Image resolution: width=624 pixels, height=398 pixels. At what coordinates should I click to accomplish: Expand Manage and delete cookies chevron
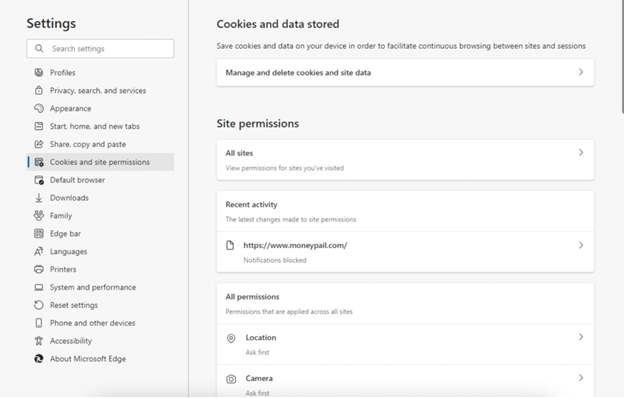click(x=581, y=72)
